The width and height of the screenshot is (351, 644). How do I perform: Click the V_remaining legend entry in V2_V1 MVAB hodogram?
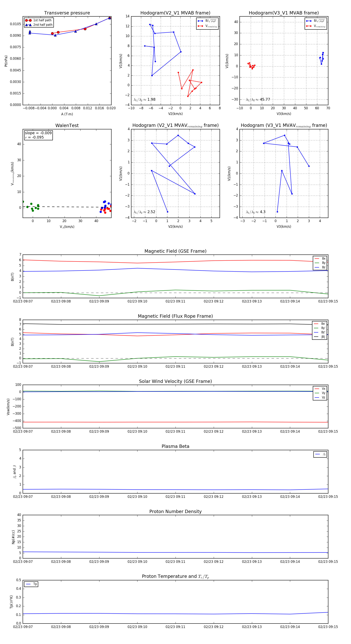tap(207, 26)
